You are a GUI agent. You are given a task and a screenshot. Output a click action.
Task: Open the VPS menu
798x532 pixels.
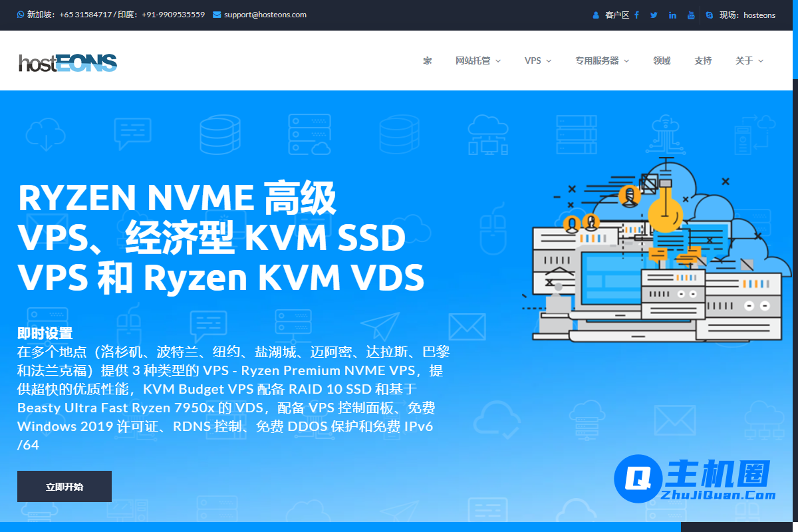click(533, 61)
